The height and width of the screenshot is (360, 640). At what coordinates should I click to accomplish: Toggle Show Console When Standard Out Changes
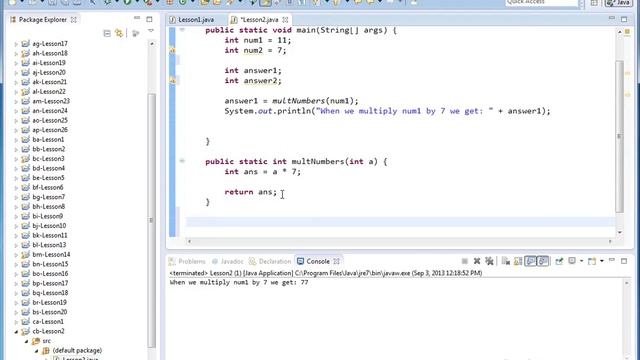click(531, 261)
